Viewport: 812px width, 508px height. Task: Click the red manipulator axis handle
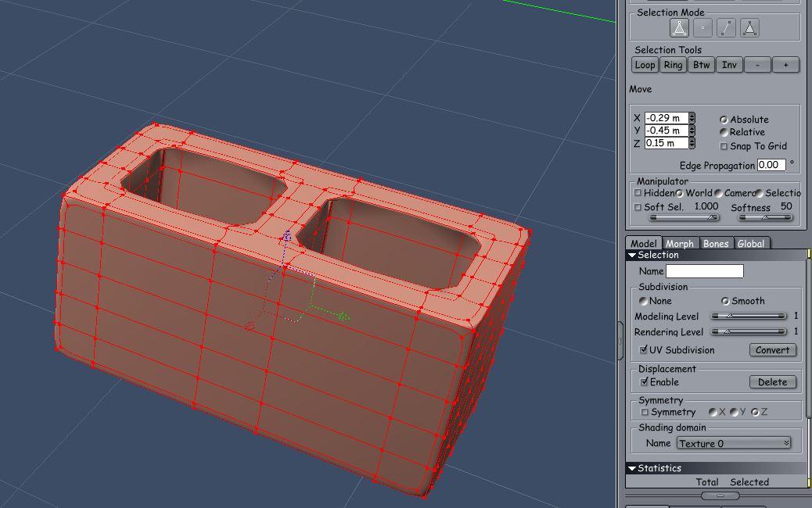pos(250,326)
